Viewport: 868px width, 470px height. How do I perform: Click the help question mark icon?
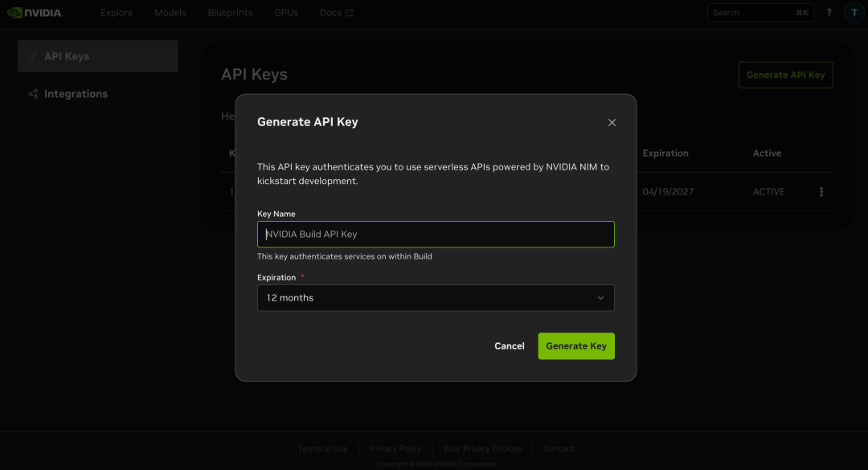pos(828,12)
